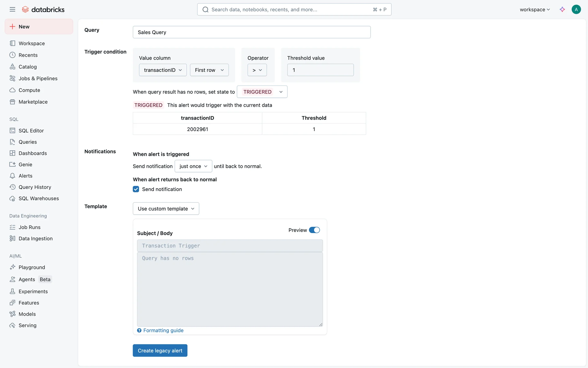Click the Formatting guide help icon
Viewport: 588px width, 368px height.
[139, 330]
